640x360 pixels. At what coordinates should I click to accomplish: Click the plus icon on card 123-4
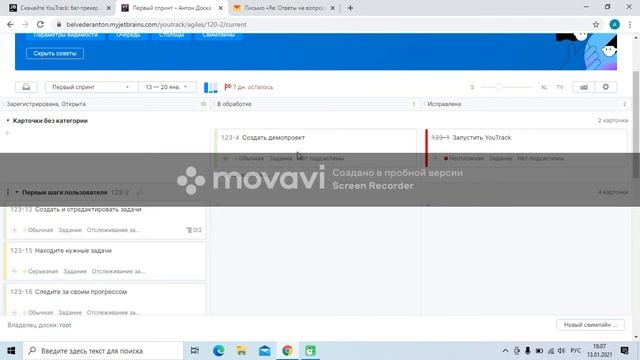(x=225, y=158)
